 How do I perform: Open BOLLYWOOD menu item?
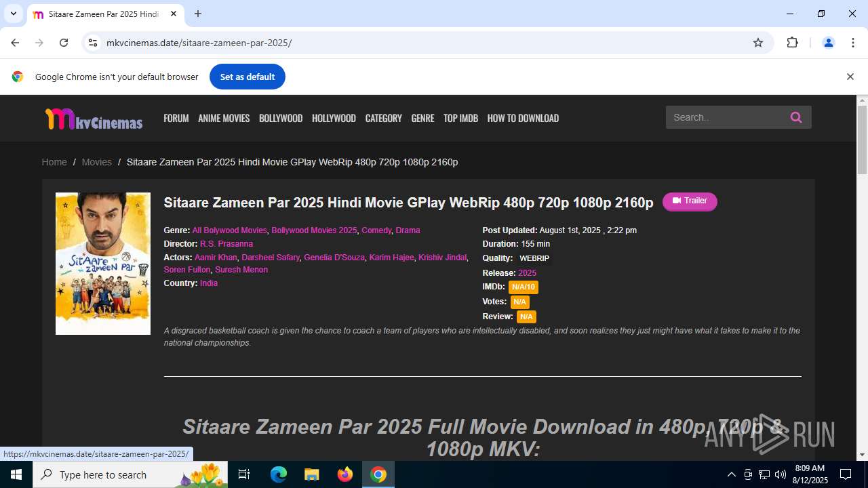pos(281,118)
